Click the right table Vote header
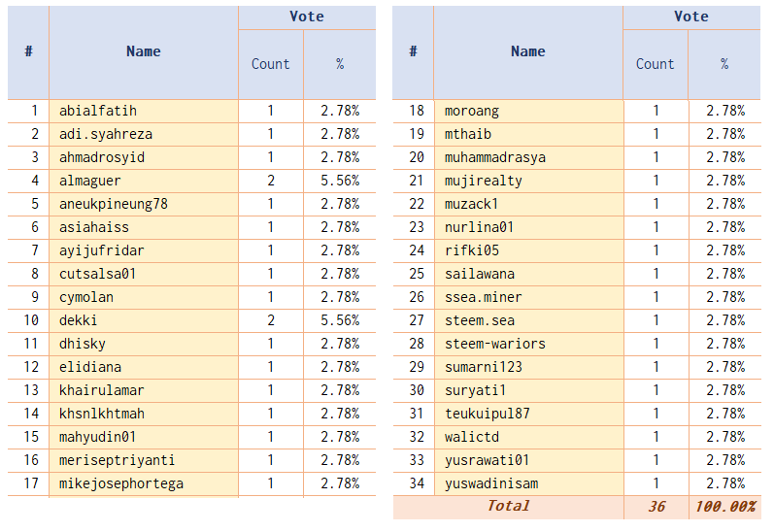 (691, 17)
